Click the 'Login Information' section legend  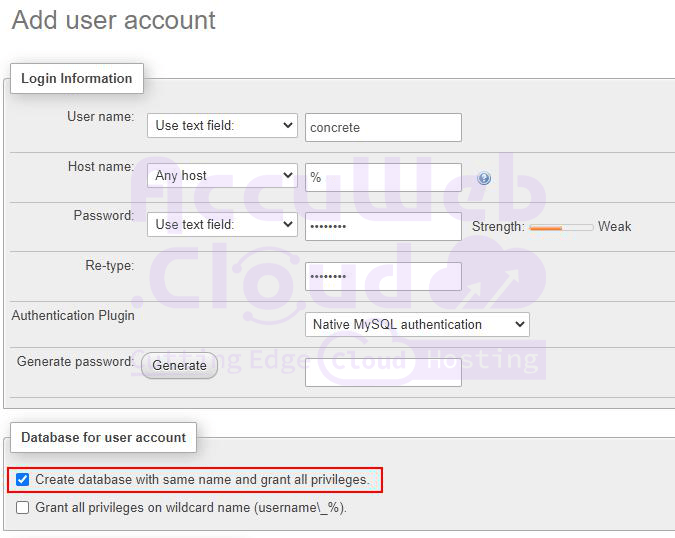click(77, 79)
